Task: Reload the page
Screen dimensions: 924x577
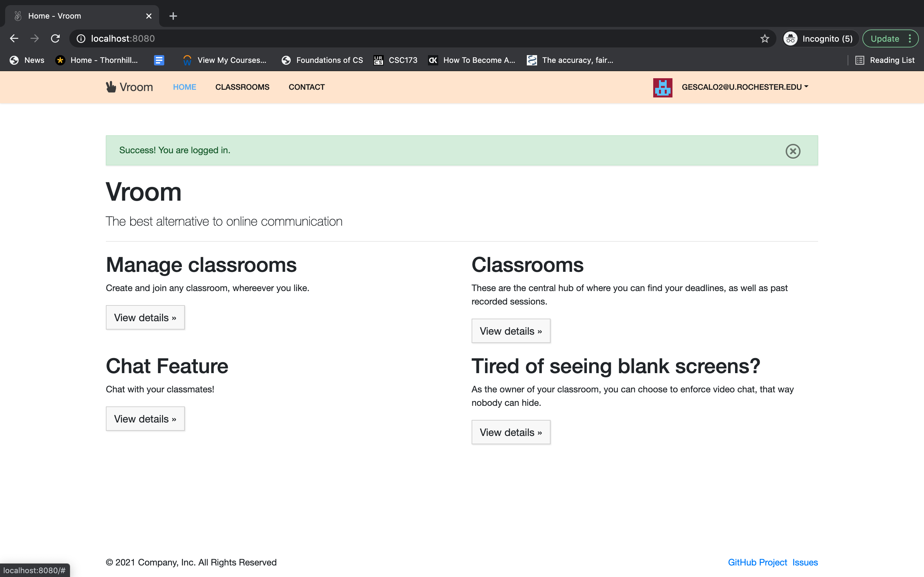Action: click(56, 38)
